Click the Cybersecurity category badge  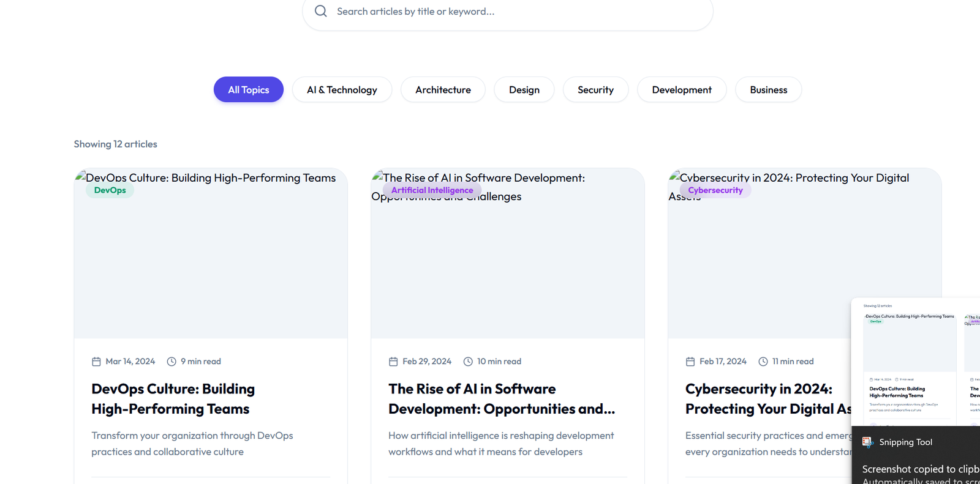715,190
